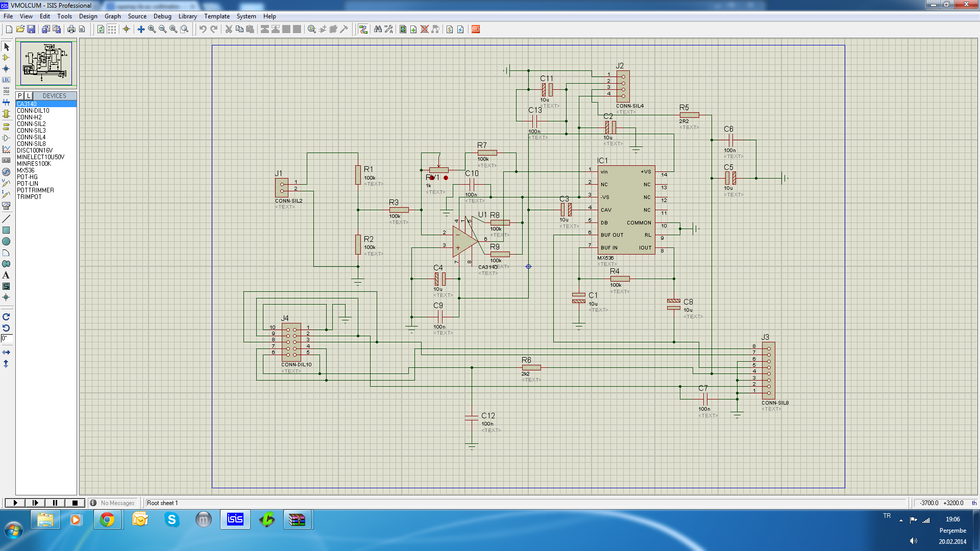Center view at cursor (pan icon)

click(141, 29)
